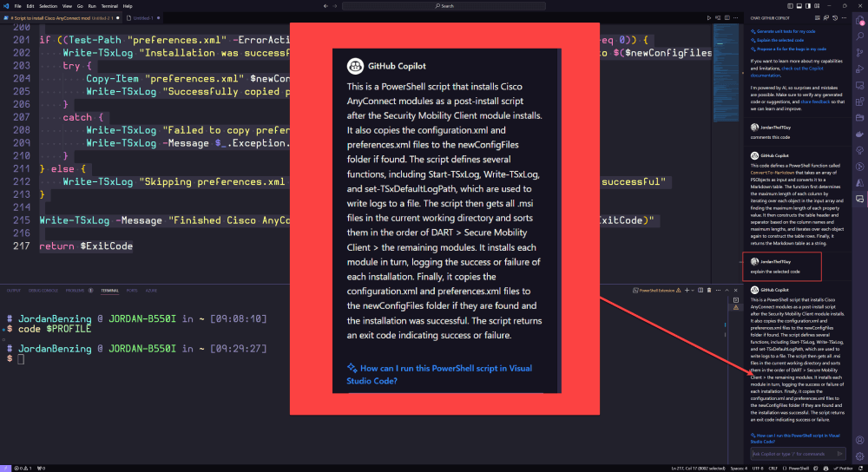
Task: Show errors and warnings in status bar
Action: pos(23,469)
